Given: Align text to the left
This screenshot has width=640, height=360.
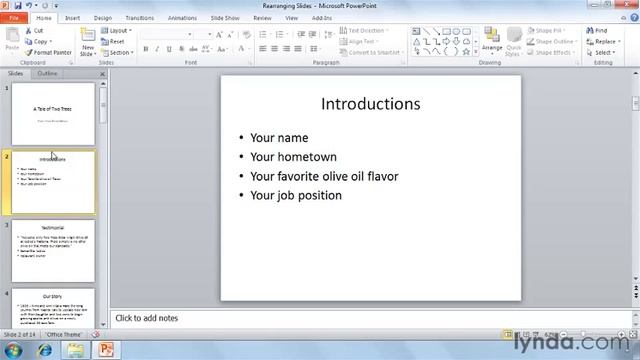Looking at the screenshot, I should (x=263, y=49).
